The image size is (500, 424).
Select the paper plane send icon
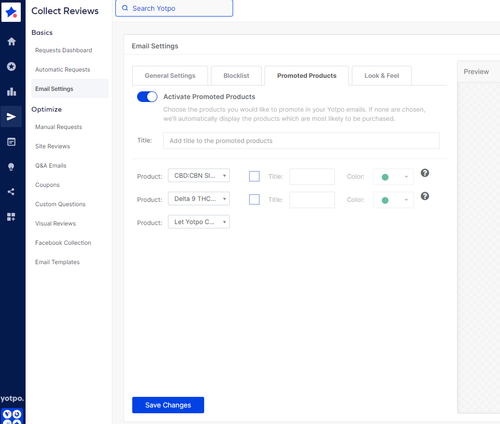click(11, 117)
